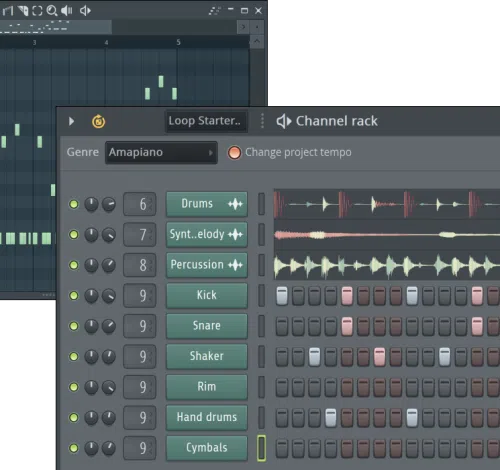Click the waveform icon on the Drums channel
The width and height of the screenshot is (500, 470).
(x=235, y=204)
